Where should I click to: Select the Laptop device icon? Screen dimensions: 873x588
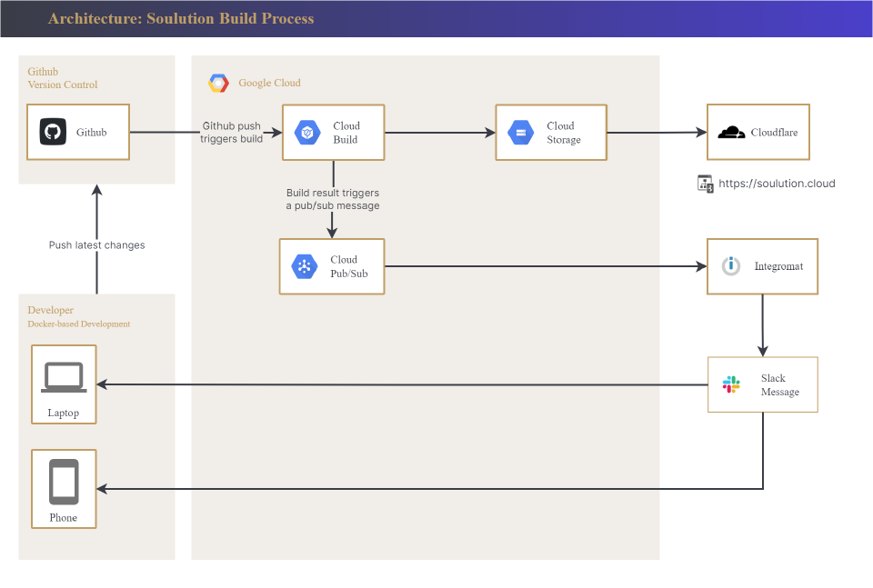pos(64,377)
